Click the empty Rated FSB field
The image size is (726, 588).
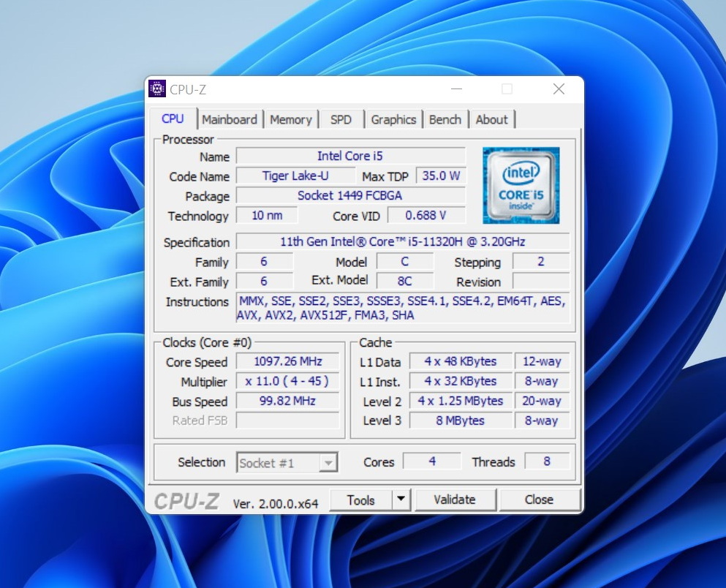[287, 421]
